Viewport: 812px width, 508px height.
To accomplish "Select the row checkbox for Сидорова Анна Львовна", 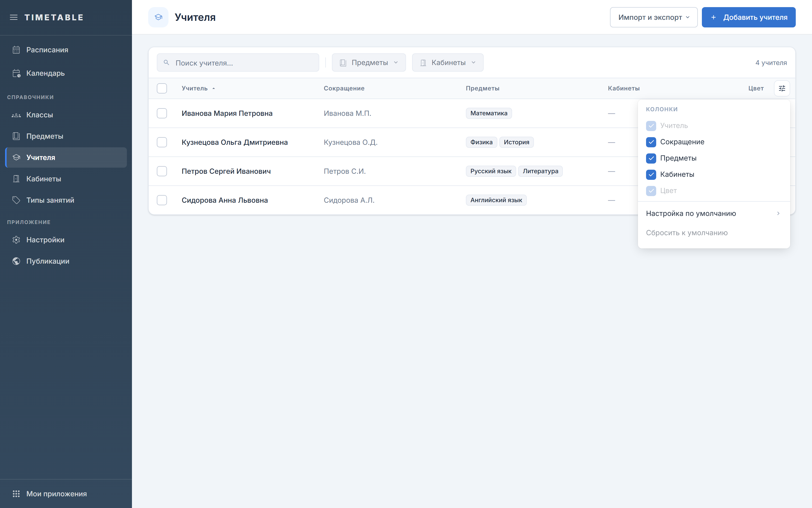I will click(x=162, y=200).
